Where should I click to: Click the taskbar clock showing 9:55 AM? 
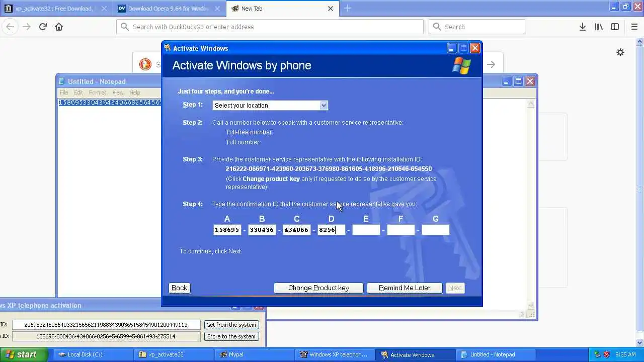[x=625, y=354]
